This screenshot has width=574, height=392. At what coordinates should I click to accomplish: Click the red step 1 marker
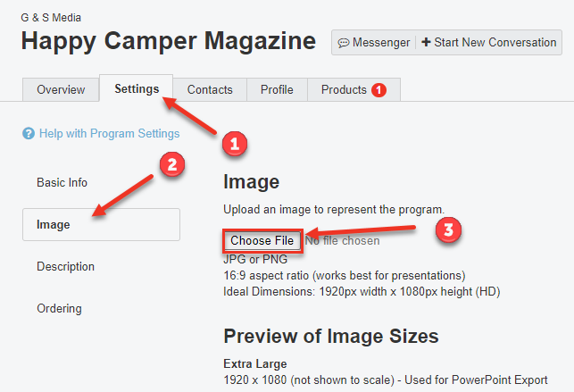click(234, 143)
